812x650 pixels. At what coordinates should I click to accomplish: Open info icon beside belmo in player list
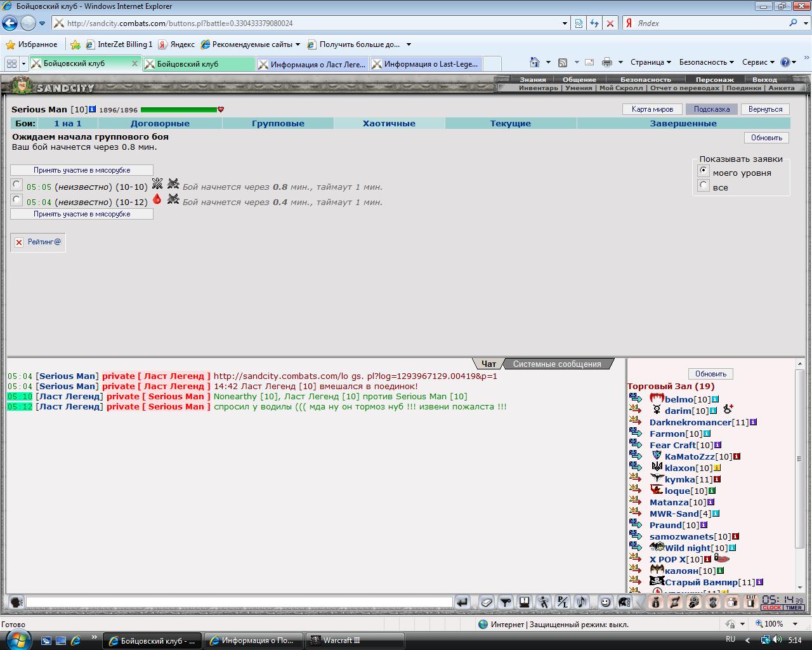(x=715, y=399)
